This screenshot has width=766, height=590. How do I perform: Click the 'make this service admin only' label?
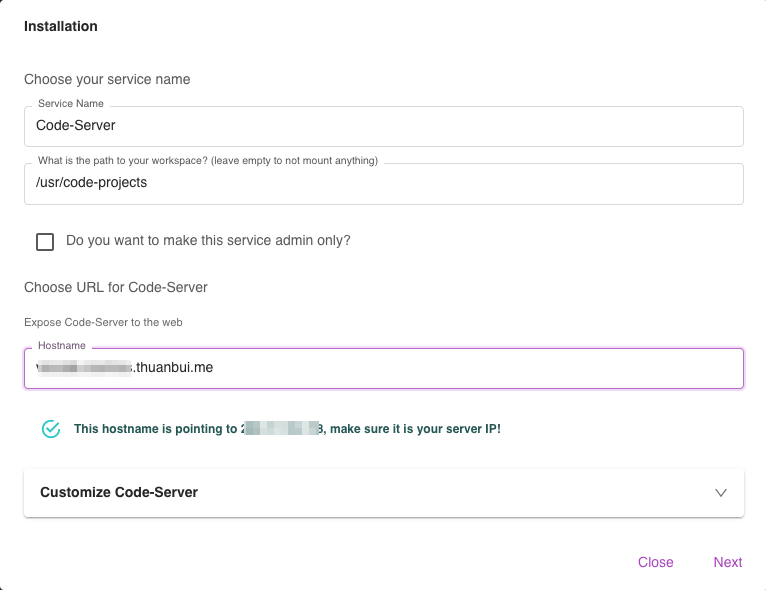(208, 241)
